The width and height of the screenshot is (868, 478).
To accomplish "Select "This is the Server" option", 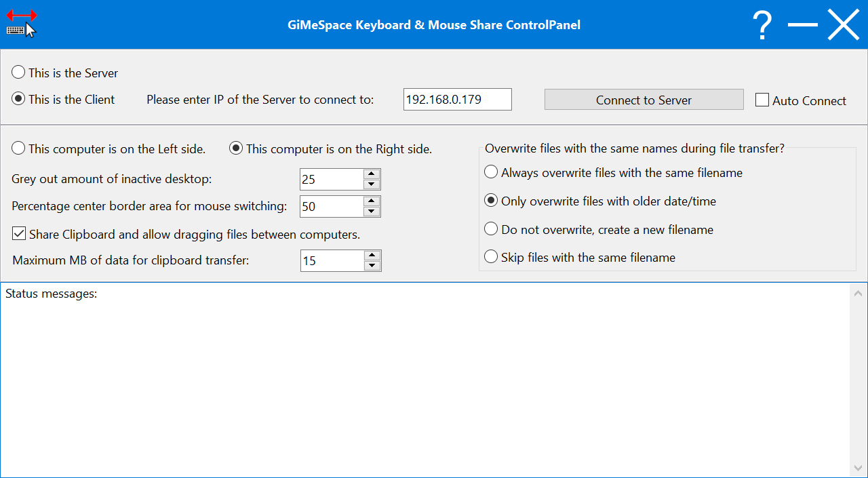I will click(65, 73).
